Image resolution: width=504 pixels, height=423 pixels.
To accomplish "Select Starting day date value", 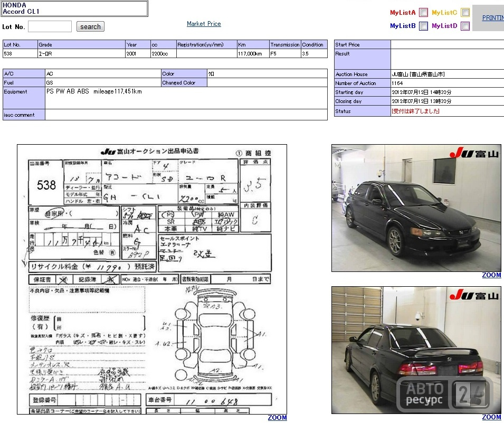I will tap(421, 92).
